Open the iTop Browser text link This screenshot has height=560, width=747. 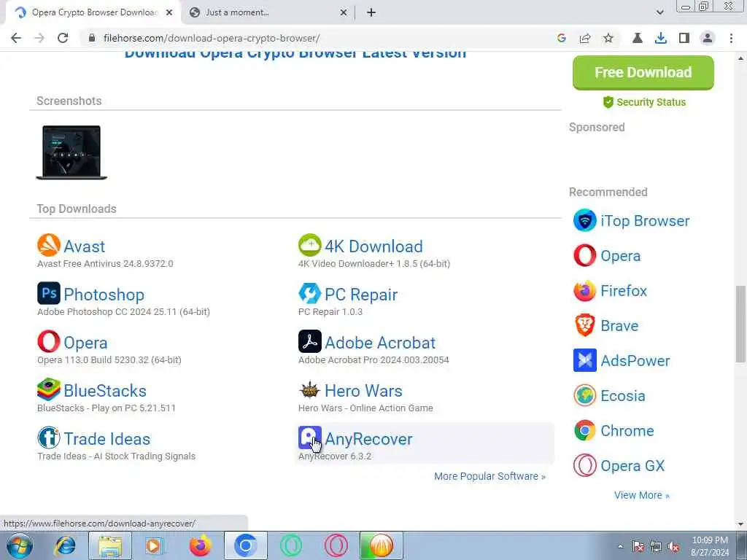coord(645,221)
